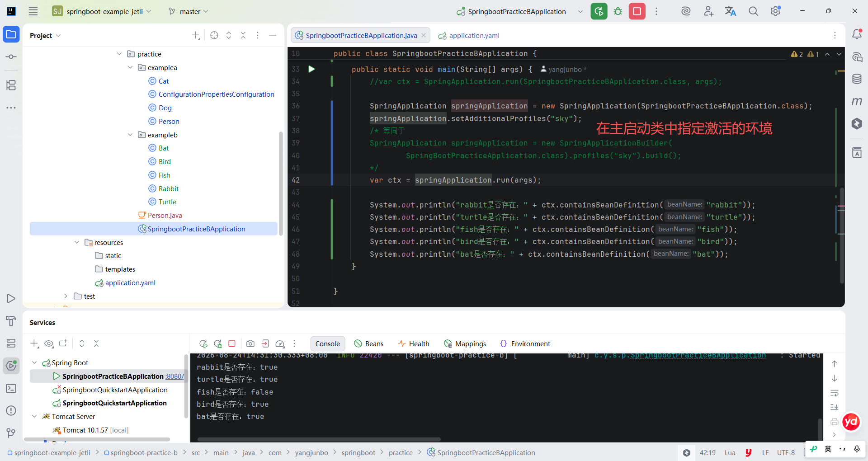Open the Database tool window

click(857, 79)
